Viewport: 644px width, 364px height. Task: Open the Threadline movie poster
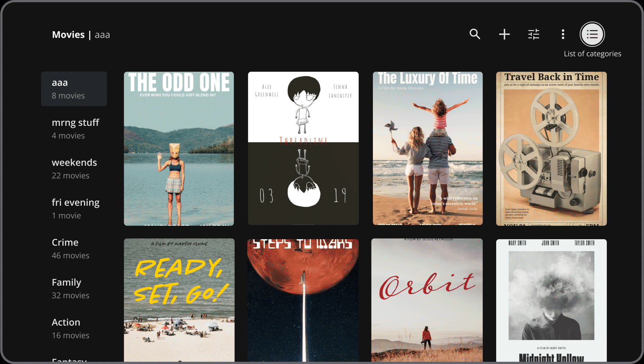coord(303,149)
